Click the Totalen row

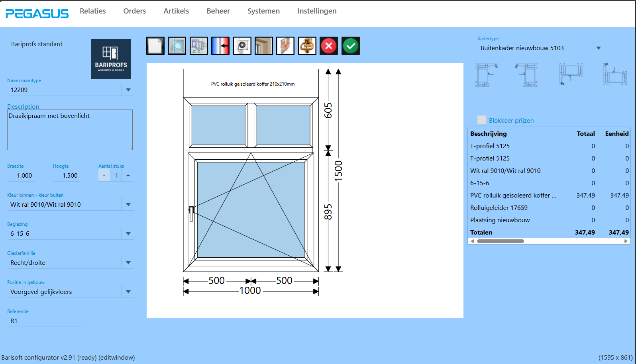pyautogui.click(x=549, y=232)
